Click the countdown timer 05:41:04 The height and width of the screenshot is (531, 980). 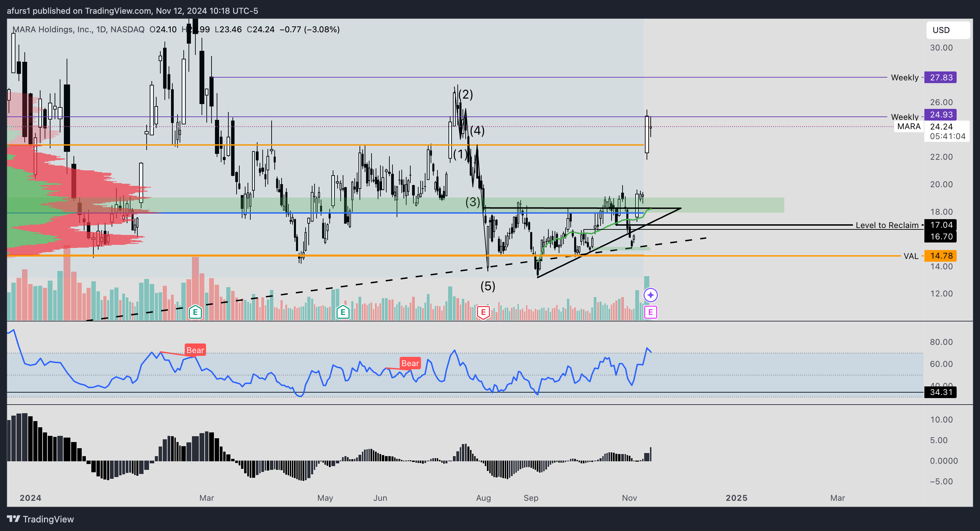[947, 136]
